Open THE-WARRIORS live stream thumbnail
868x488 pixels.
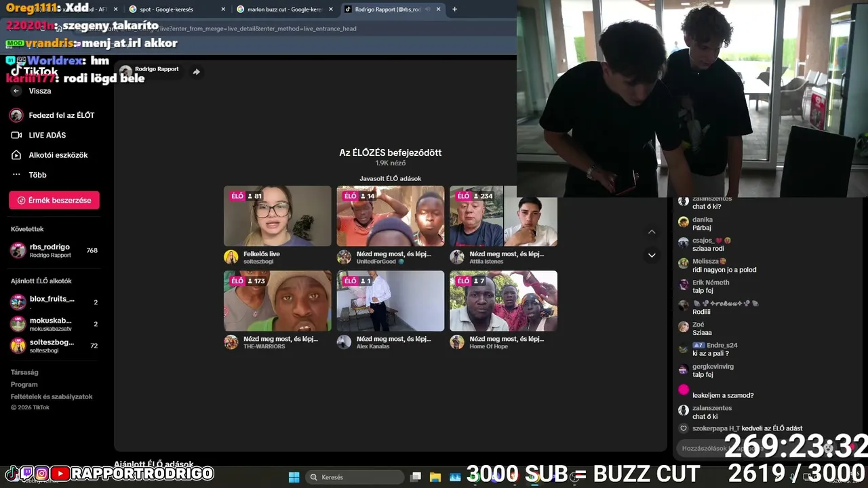[x=277, y=301]
